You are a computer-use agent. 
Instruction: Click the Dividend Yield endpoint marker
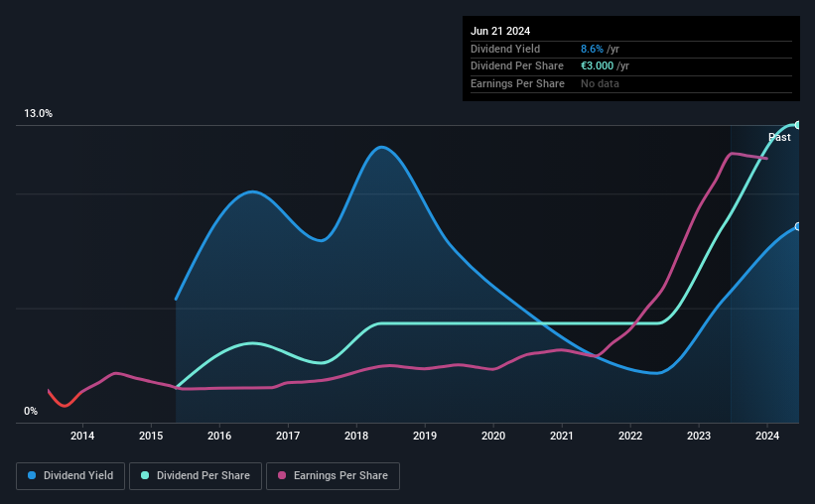tap(798, 226)
